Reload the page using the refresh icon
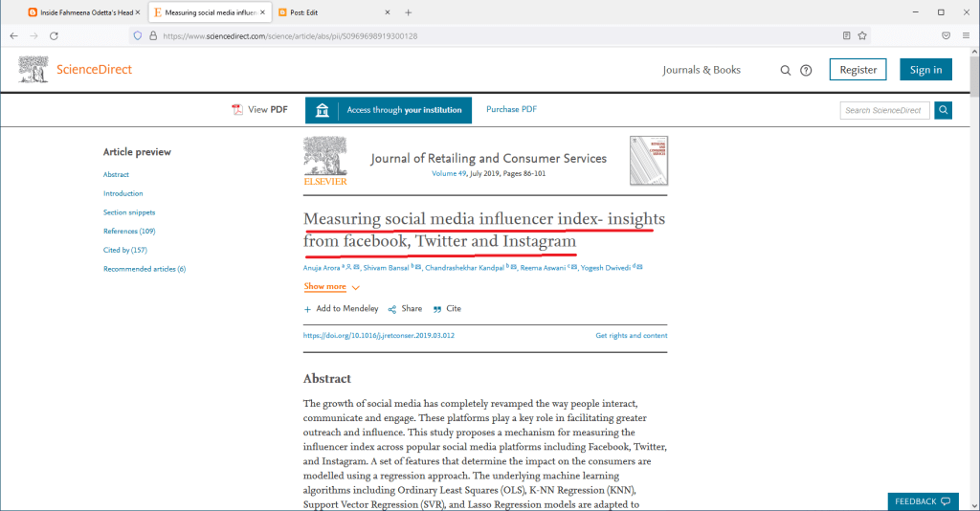 coord(54,35)
